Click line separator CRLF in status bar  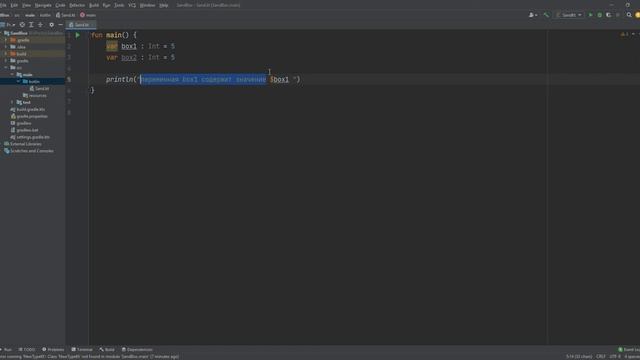601,356
